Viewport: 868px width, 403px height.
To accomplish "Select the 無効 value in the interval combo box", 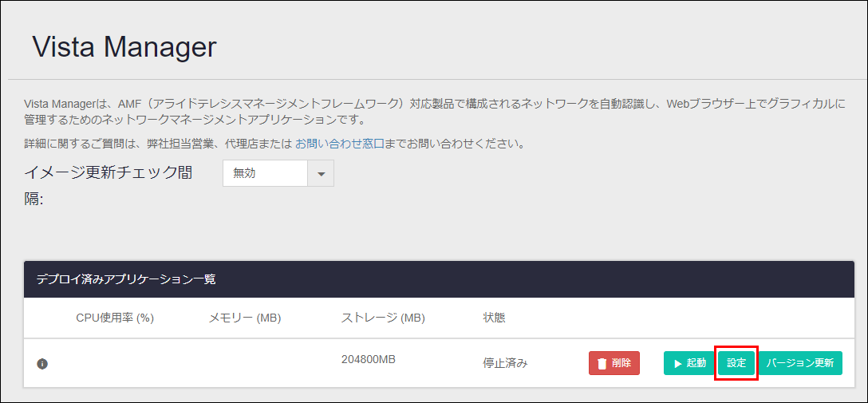I will coord(265,173).
